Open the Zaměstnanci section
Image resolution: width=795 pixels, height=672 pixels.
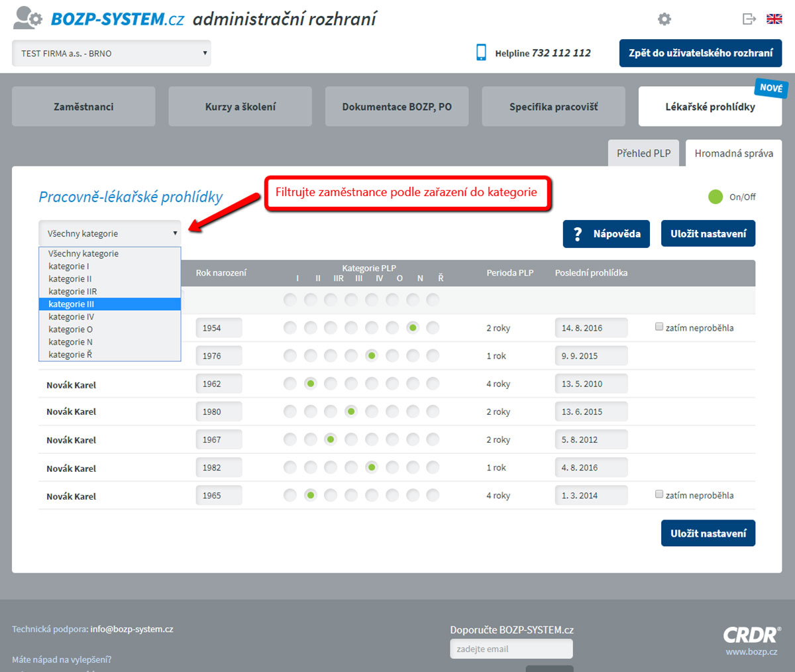click(x=83, y=107)
